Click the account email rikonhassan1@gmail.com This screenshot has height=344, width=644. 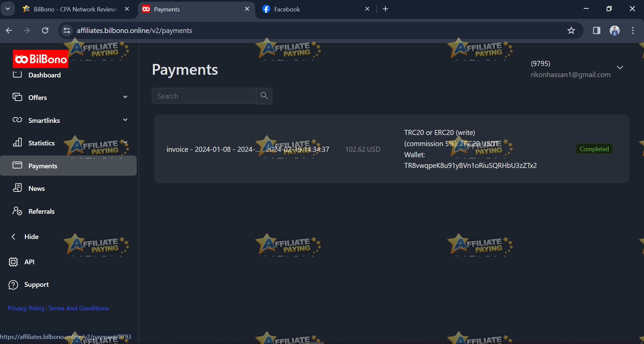tap(571, 75)
